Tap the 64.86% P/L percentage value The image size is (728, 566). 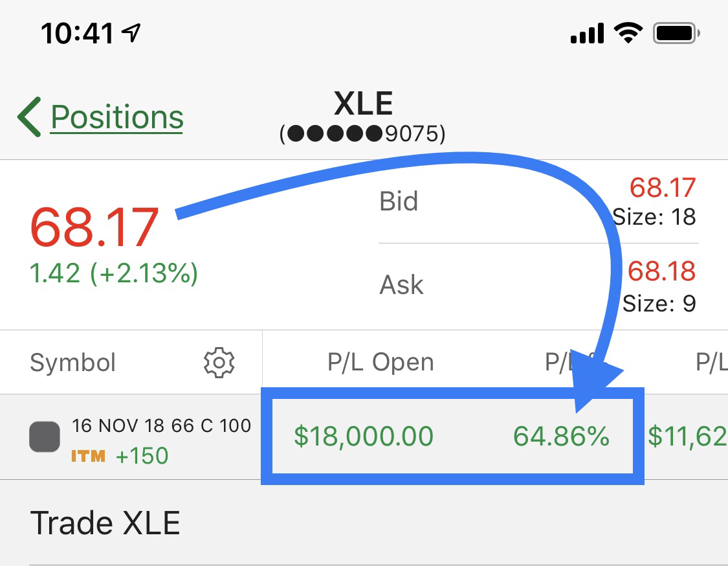(561, 436)
